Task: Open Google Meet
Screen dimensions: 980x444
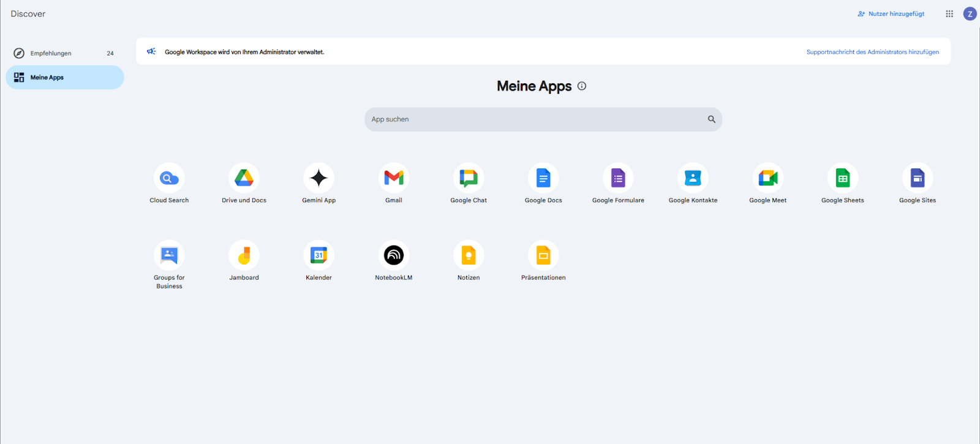Action: [x=767, y=178]
